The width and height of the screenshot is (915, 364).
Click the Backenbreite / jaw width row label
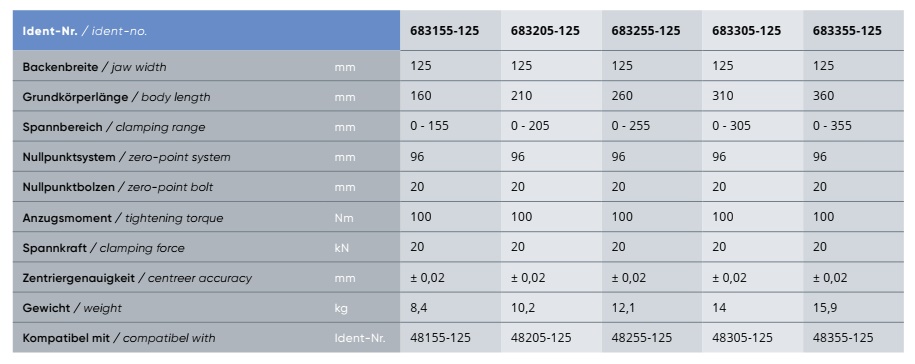point(95,67)
